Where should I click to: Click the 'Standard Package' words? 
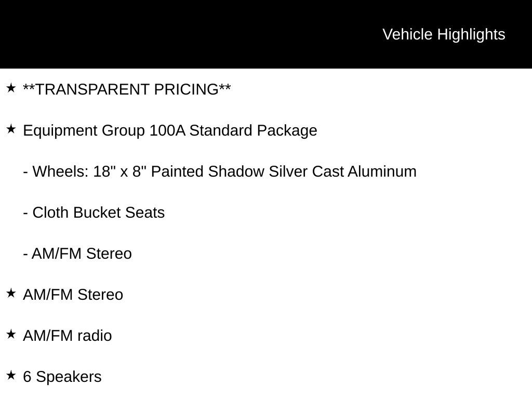click(253, 130)
